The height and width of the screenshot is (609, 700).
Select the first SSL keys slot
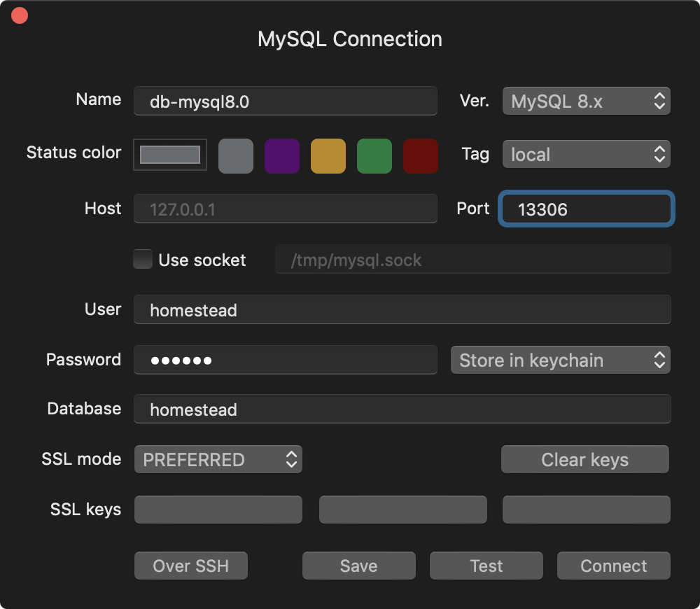(218, 510)
